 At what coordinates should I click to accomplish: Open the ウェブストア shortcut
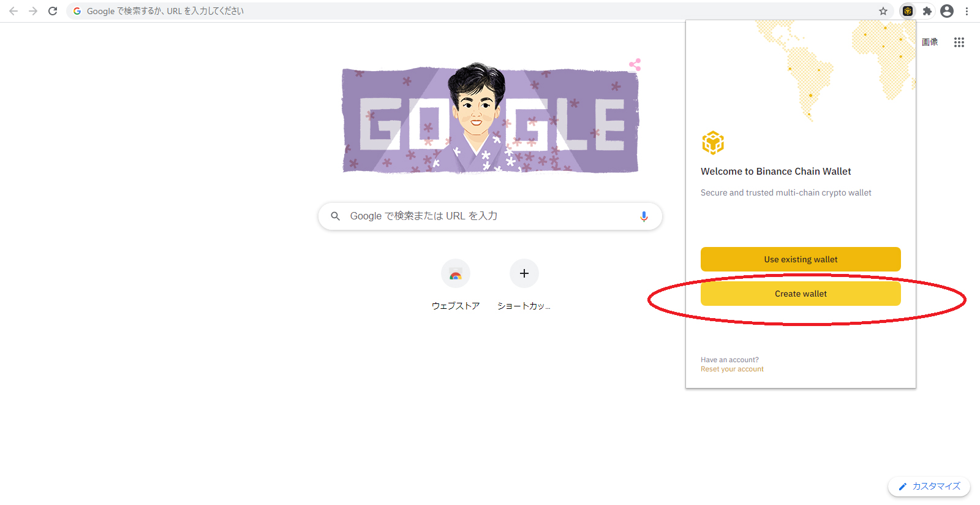click(x=456, y=285)
